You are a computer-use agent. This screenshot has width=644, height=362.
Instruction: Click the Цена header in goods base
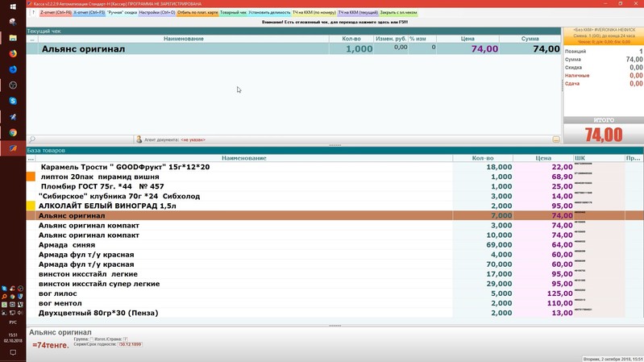(x=543, y=158)
